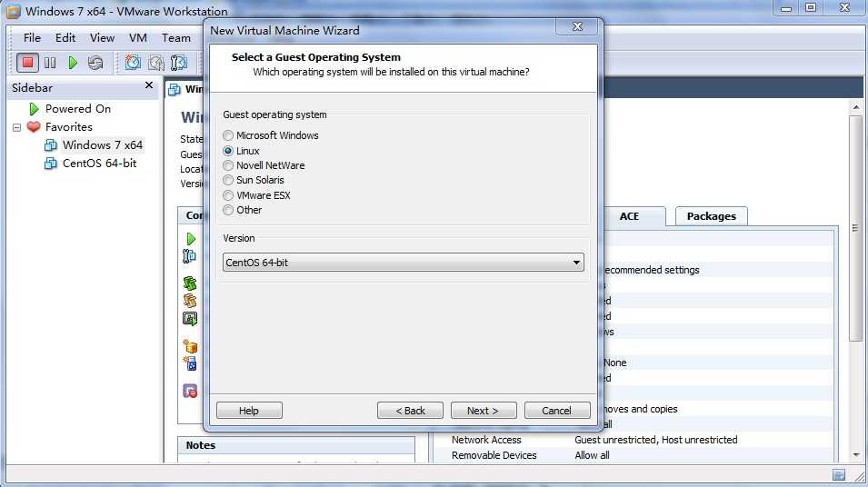868x487 pixels.
Task: Click Next to continue the wizard
Action: point(484,411)
